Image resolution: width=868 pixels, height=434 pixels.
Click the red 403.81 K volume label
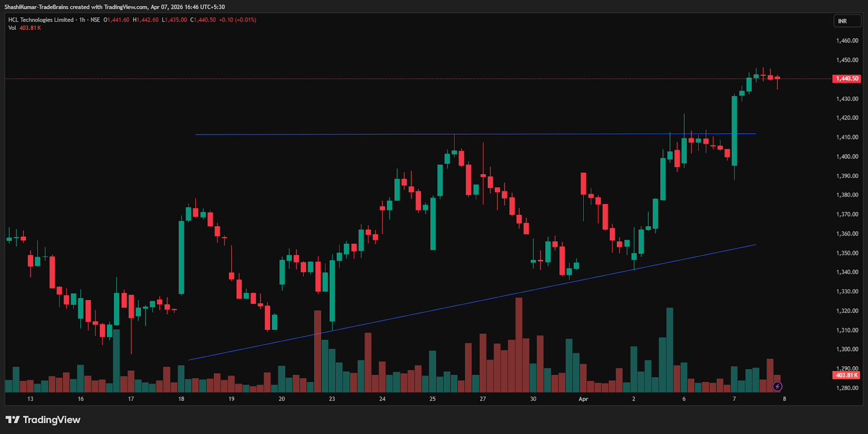point(846,375)
